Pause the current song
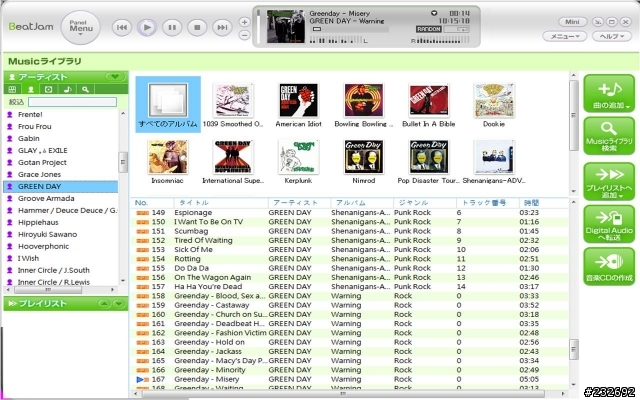Viewport: 640px width, 400px height. pos(172,28)
